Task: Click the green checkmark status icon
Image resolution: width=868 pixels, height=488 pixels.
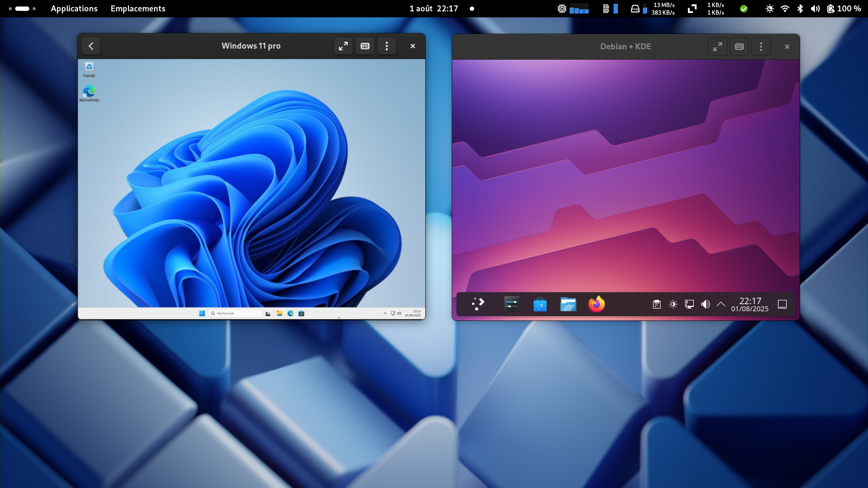Action: 744,9
